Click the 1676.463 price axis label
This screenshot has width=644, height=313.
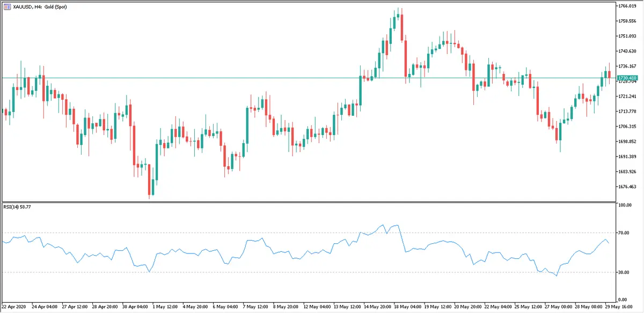[627, 187]
